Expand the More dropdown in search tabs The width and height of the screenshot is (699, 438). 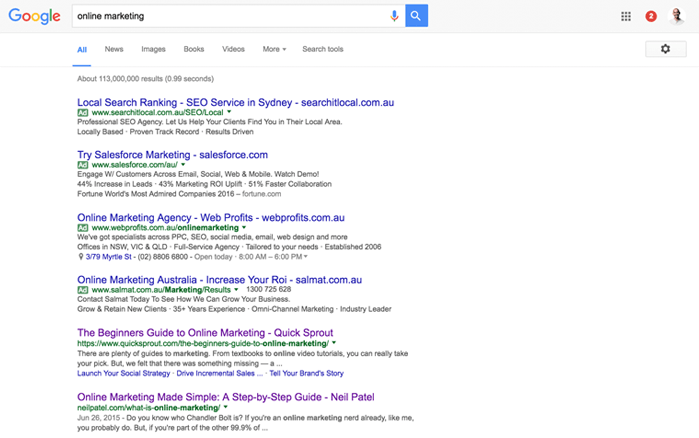274,49
